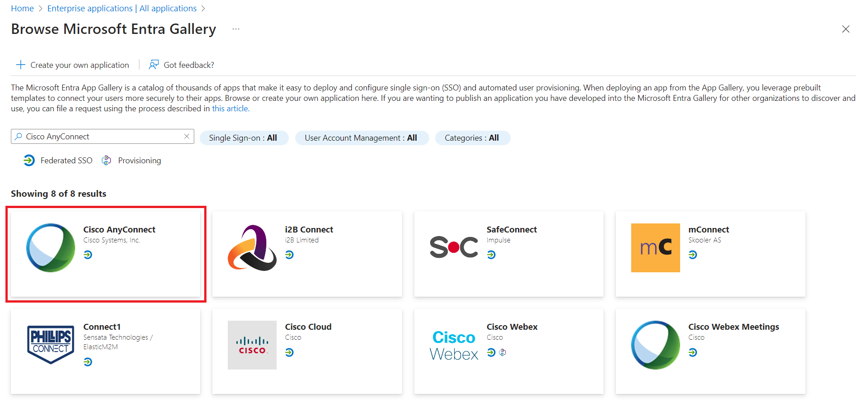The height and width of the screenshot is (403, 868).
Task: Click the feedback person icon
Action: tap(154, 65)
